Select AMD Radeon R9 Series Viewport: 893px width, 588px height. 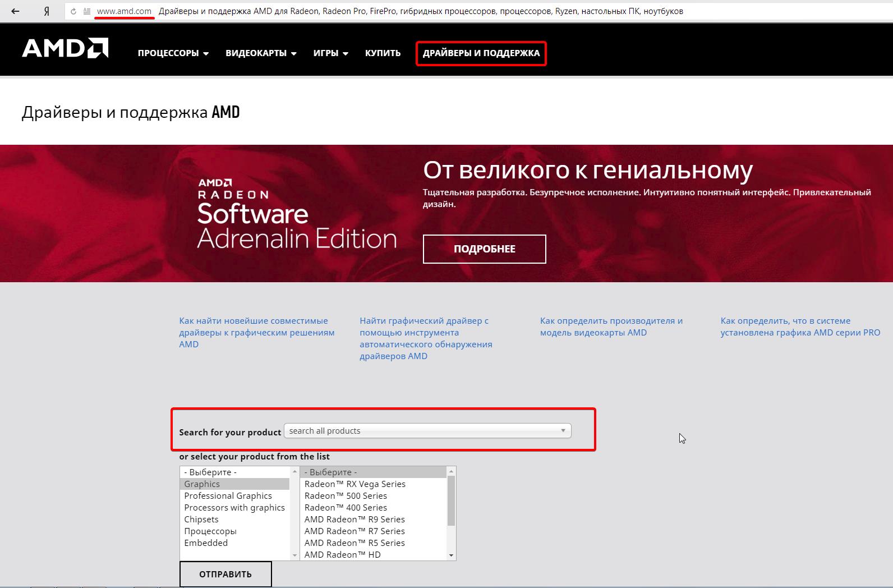(373, 519)
